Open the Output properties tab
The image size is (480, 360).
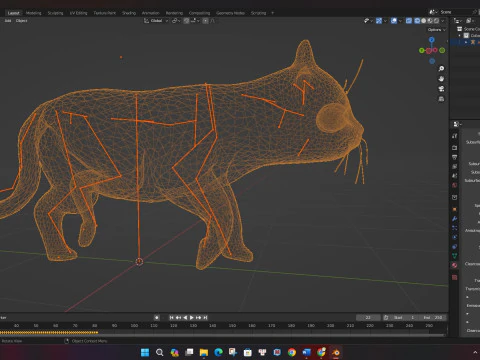coord(455,157)
